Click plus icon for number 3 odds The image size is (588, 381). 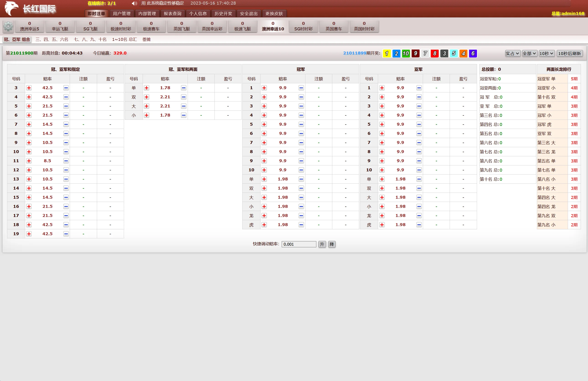point(29,88)
